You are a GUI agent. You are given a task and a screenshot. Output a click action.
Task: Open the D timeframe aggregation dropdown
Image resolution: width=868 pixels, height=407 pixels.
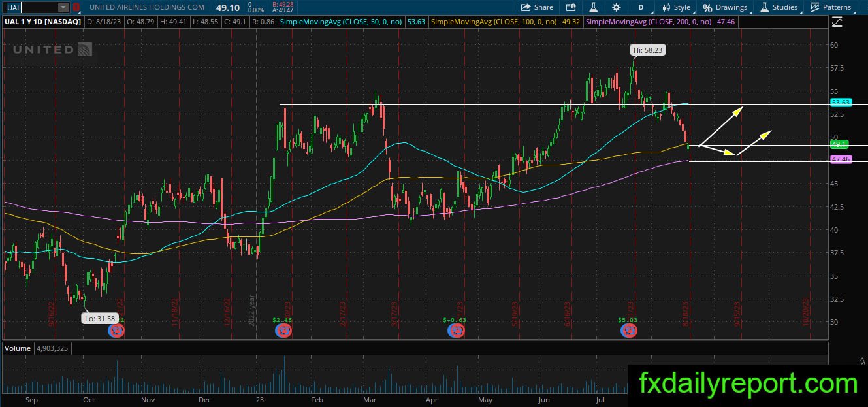click(641, 7)
